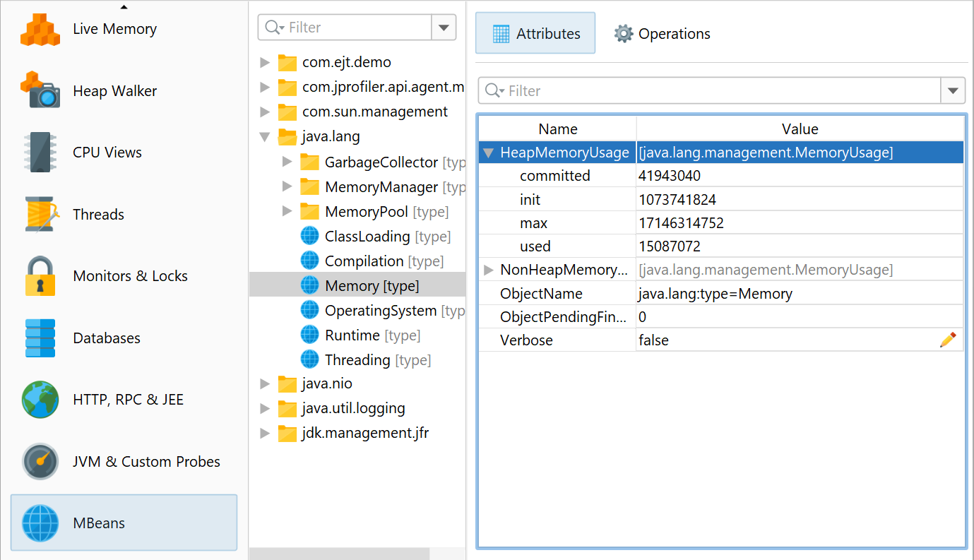Expand the NonHeapMemoryUsage attribute row
974x560 pixels.
point(489,270)
